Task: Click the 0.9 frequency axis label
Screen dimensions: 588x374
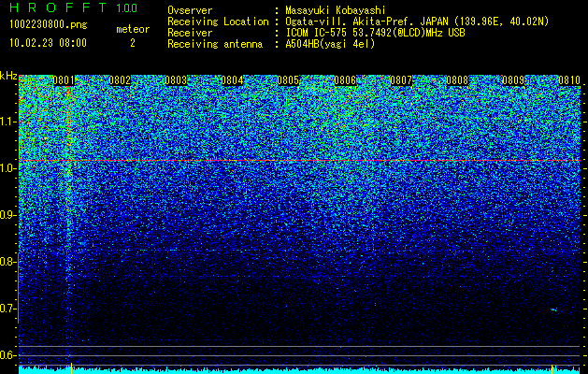Action: click(8, 215)
